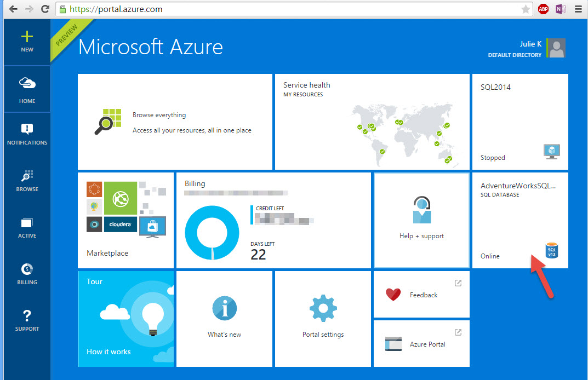This screenshot has width=588, height=380.
Task: Click the Browse everything title
Action: pos(159,115)
